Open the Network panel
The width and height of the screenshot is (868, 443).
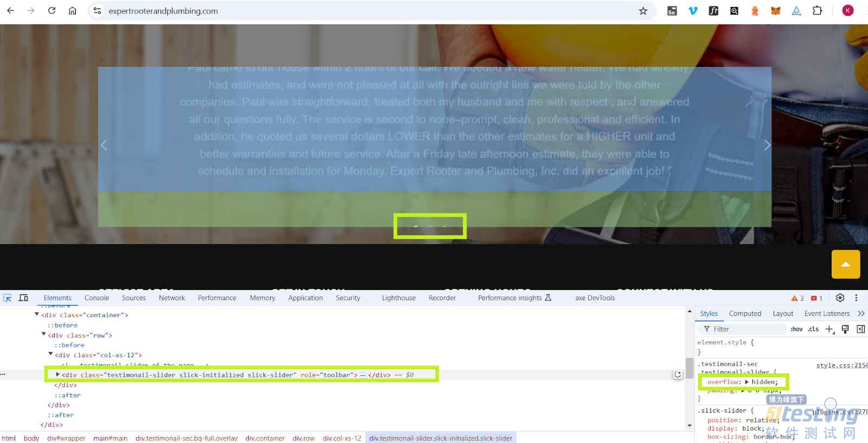pos(172,298)
